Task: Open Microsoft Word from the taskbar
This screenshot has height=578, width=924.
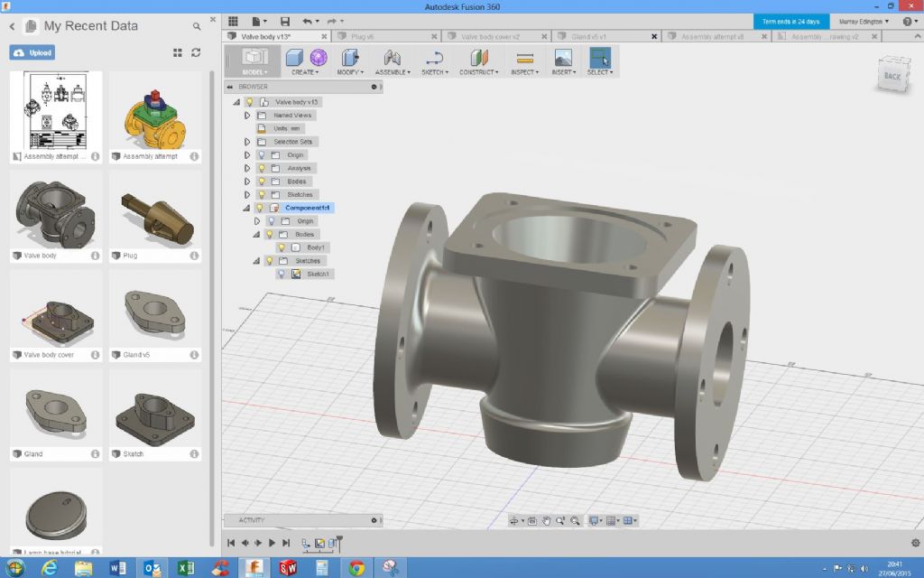Action: click(x=117, y=567)
